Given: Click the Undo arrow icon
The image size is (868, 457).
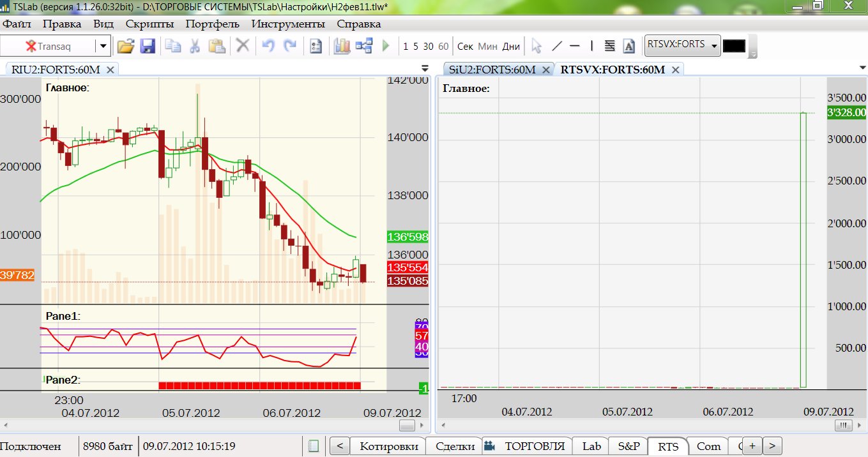Looking at the screenshot, I should point(268,46).
